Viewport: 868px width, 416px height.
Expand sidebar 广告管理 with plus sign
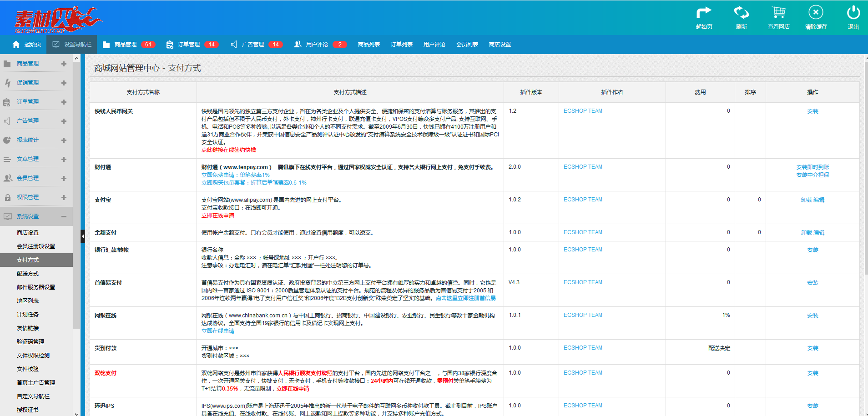click(64, 121)
